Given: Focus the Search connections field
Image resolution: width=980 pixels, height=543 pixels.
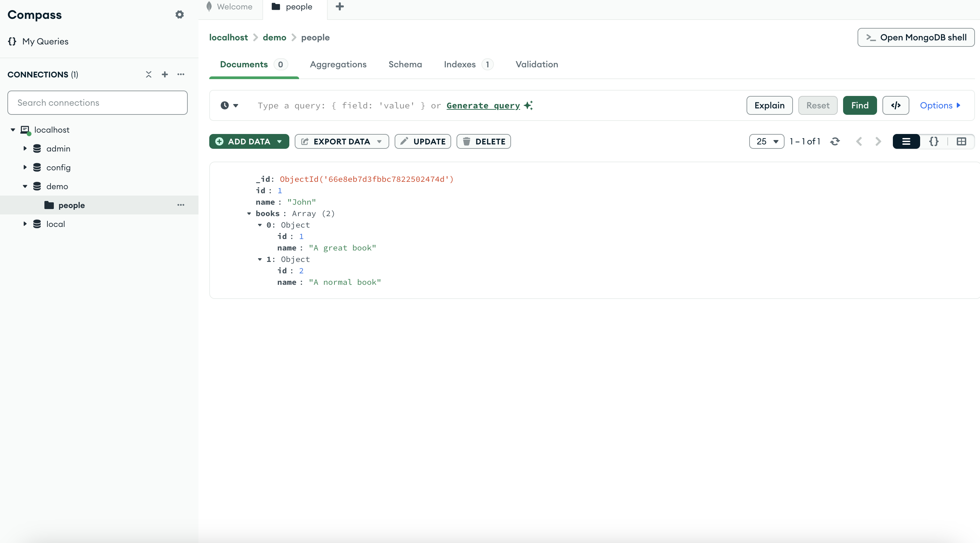Looking at the screenshot, I should tap(97, 103).
